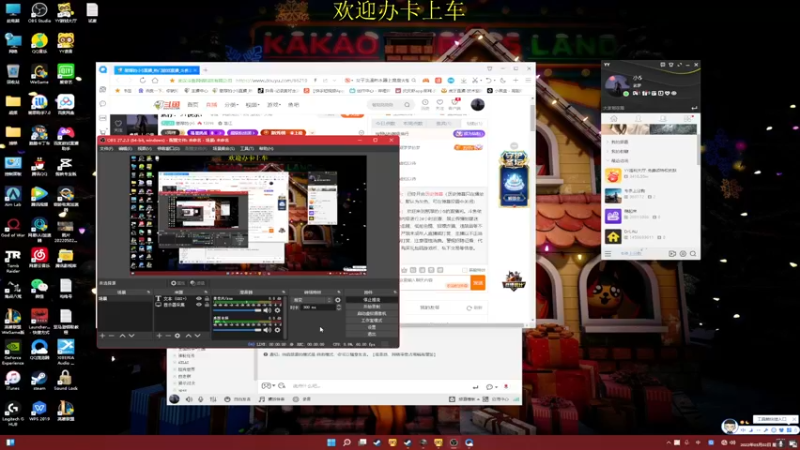Viewport: 800px width, 450px height.
Task: Click the add scene plus icon in OBS
Action: [x=103, y=336]
